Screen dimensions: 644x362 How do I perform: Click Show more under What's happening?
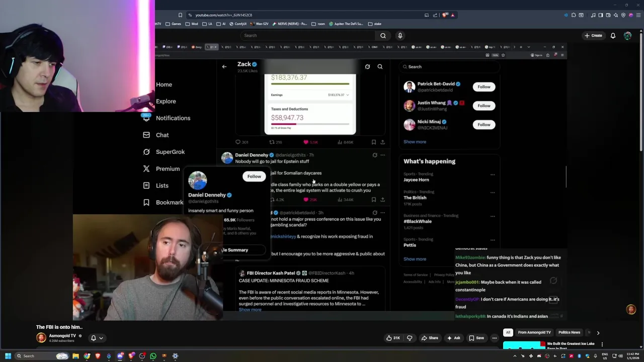415,259
